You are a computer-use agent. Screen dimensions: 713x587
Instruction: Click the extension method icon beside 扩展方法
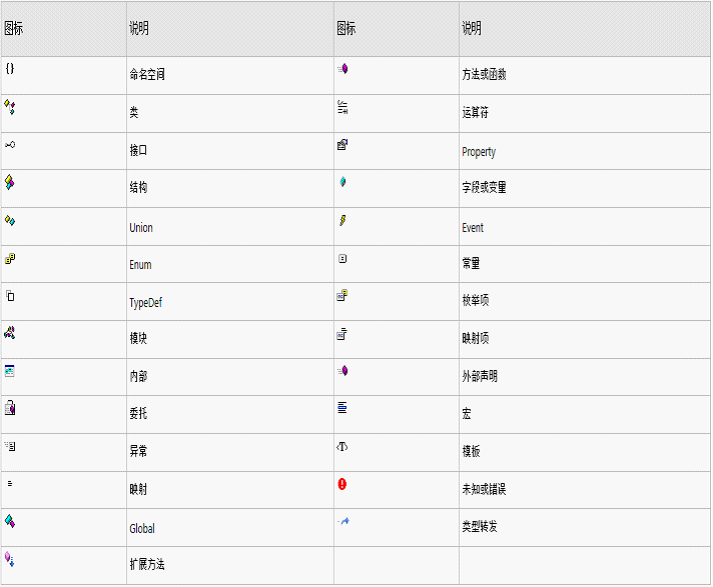pos(10,559)
